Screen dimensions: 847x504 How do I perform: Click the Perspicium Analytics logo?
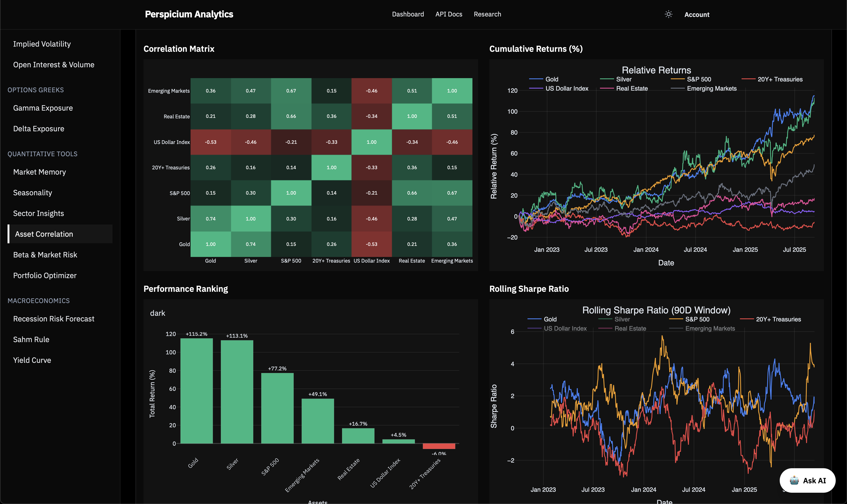(x=189, y=14)
